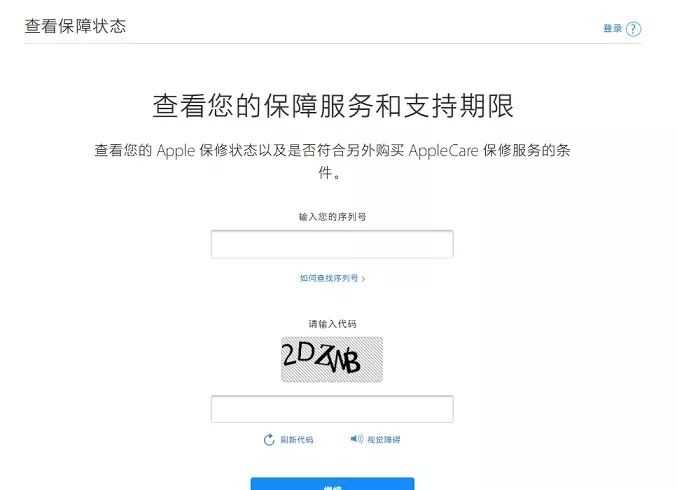Click the 刷新代码 refresh code text
This screenshot has width=677, height=490.
(297, 439)
